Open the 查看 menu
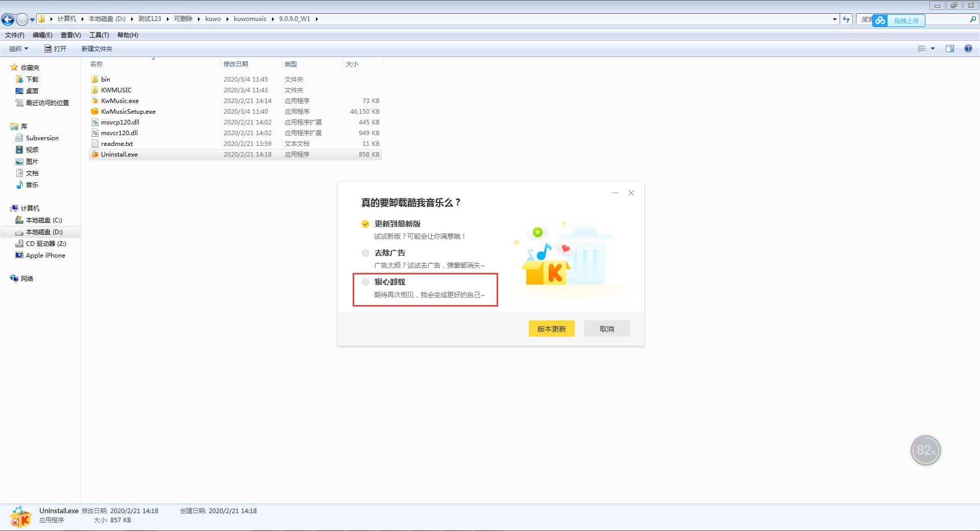The height and width of the screenshot is (531, 980). 70,35
